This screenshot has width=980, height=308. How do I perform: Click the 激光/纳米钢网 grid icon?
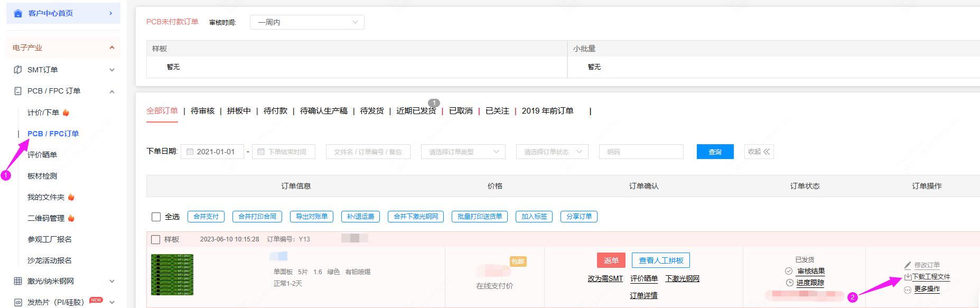(x=18, y=281)
